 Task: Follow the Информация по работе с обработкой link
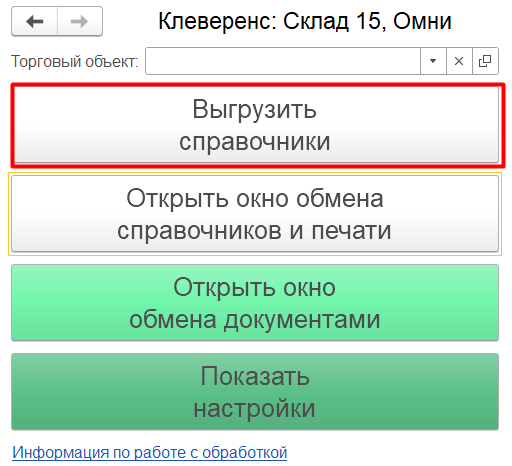pyautogui.click(x=150, y=453)
